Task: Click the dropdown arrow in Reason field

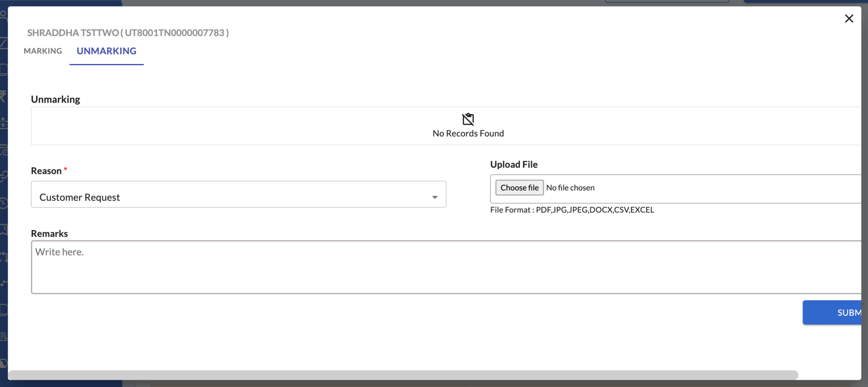Action: (435, 197)
